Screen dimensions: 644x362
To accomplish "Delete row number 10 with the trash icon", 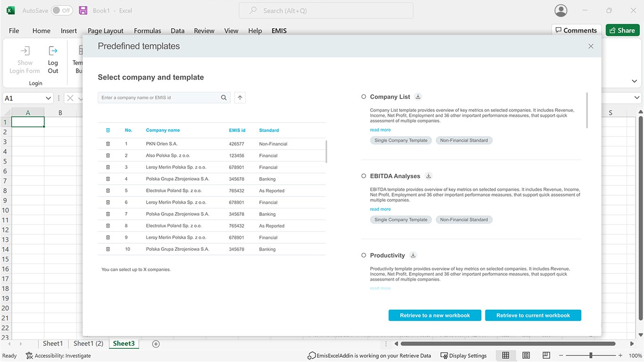I will point(108,249).
